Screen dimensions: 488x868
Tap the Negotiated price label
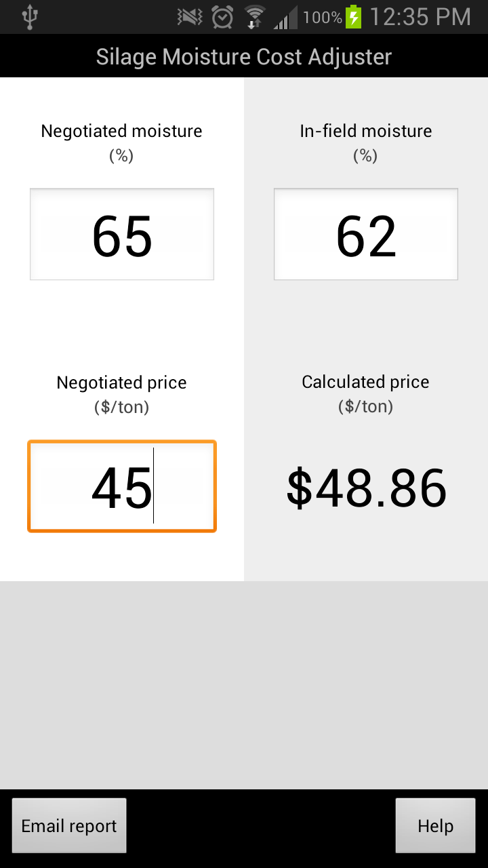122,382
